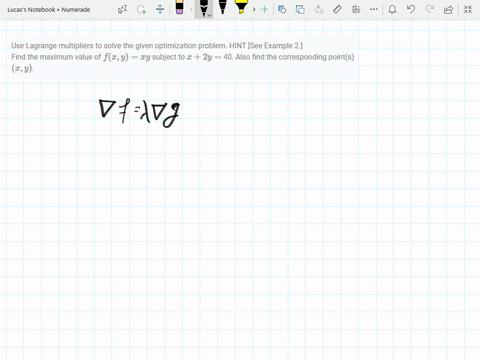Select the yellow highlighter
The width and height of the screenshot is (480, 360).
tap(241, 7)
